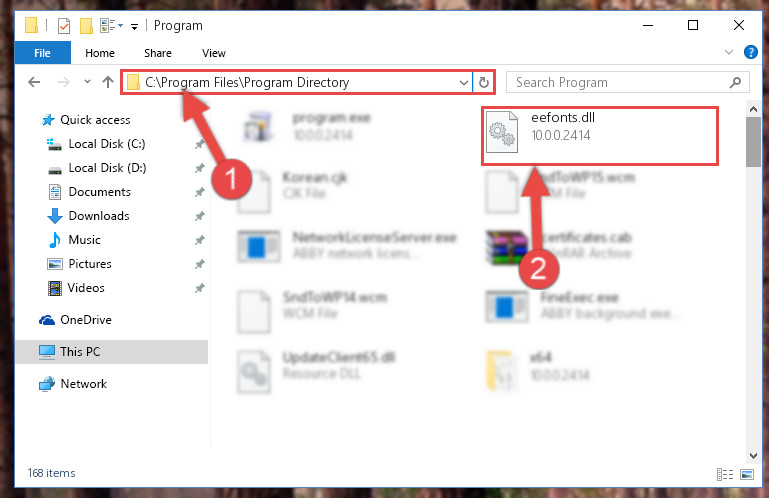Unpin Downloads from Quick access
Viewport: 769px width, 498px height.
coord(199,216)
